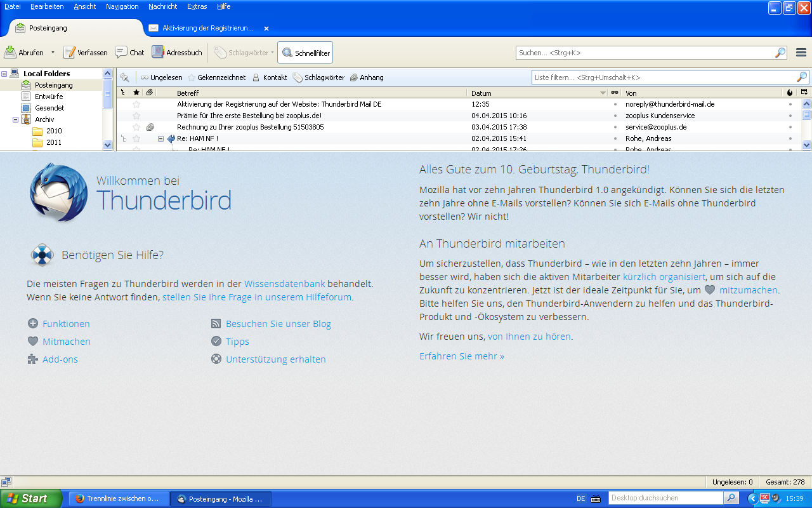812x508 pixels.
Task: Toggle the Kontakt filter
Action: pos(270,77)
